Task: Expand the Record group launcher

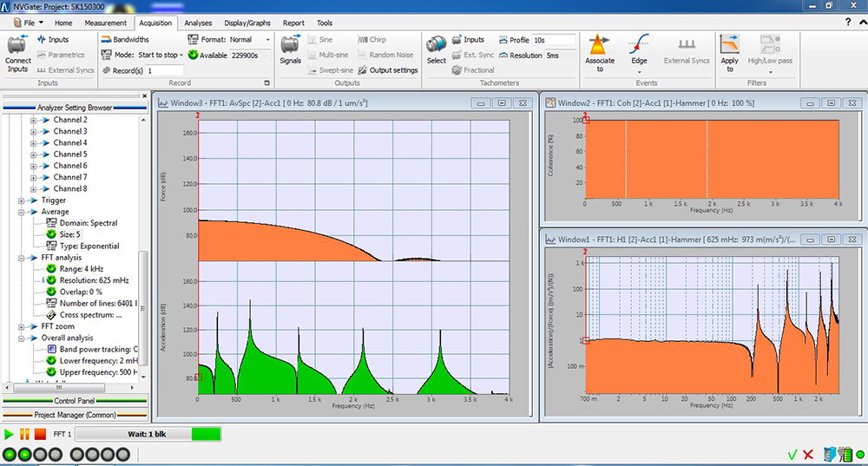Action: 266,83
